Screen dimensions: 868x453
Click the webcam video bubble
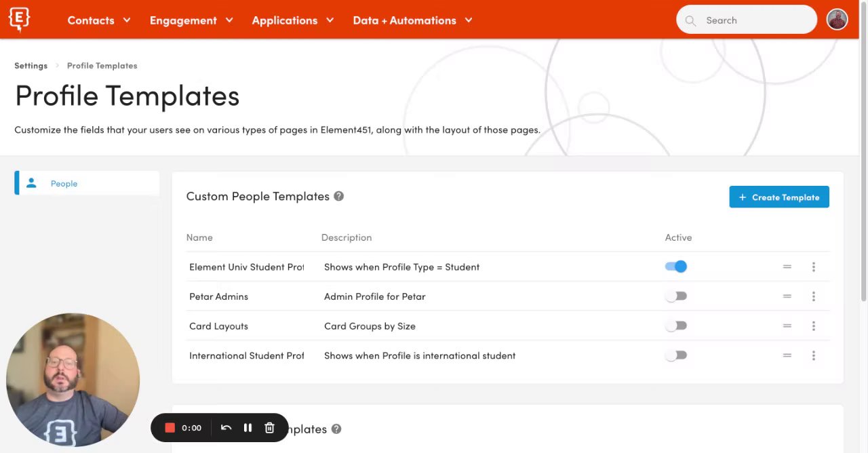(73, 380)
